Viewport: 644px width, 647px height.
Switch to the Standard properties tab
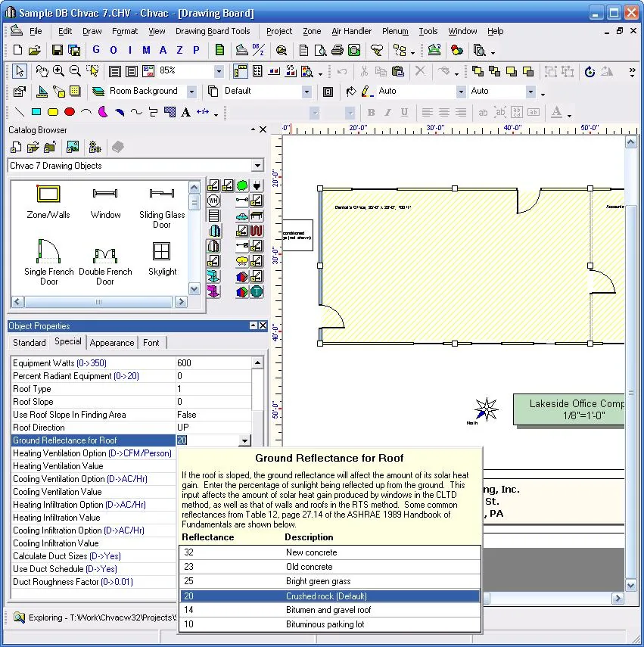click(x=30, y=343)
